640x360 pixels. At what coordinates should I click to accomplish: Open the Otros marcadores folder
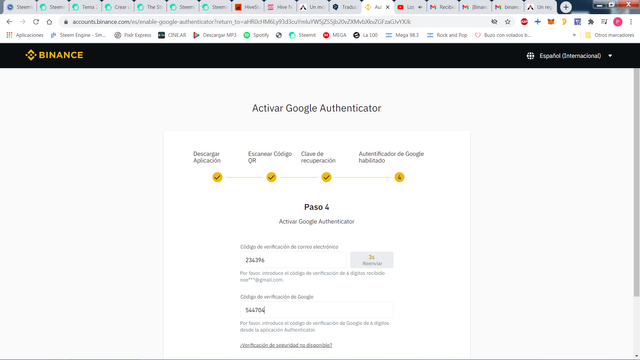pyautogui.click(x=609, y=35)
